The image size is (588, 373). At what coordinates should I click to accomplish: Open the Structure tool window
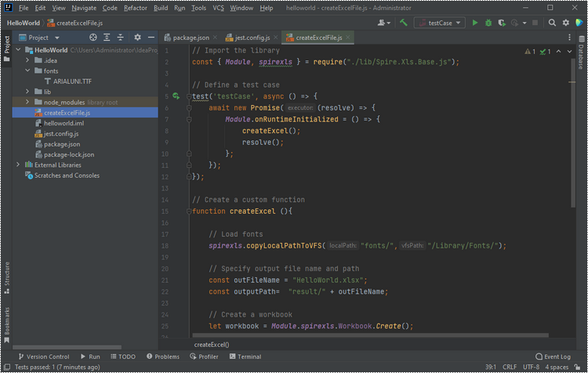pyautogui.click(x=7, y=277)
